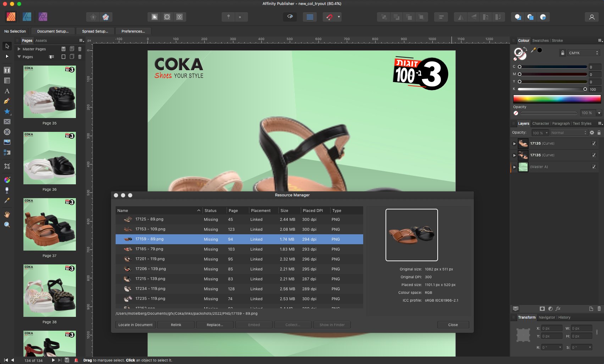Toggle visibility of Master A layer
Image resolution: width=604 pixels, height=364 pixels.
tap(594, 167)
